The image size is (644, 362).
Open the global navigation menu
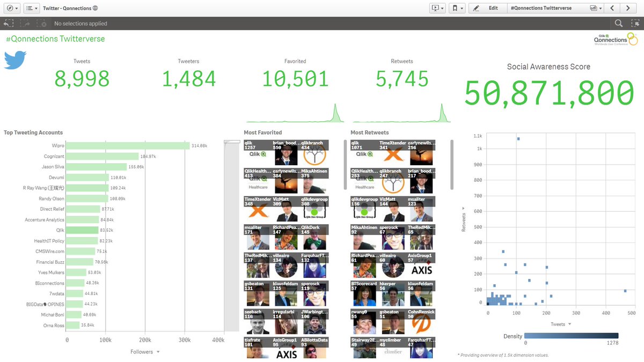click(9, 8)
